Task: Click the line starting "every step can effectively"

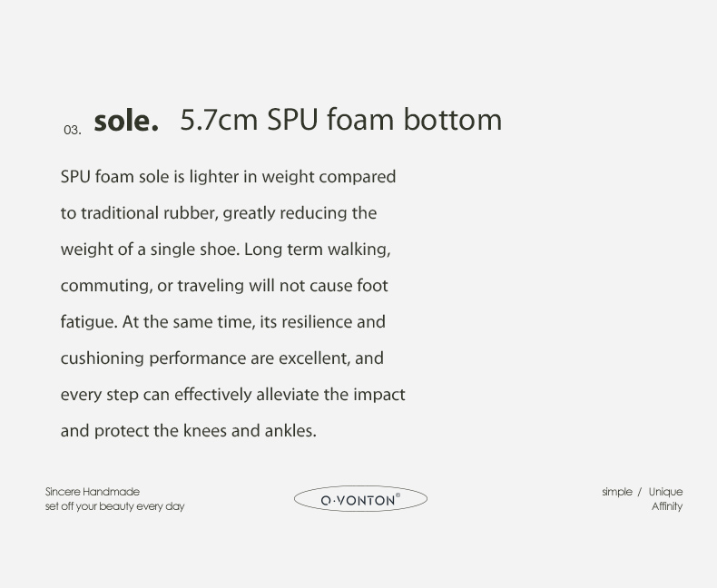Action: tap(232, 395)
